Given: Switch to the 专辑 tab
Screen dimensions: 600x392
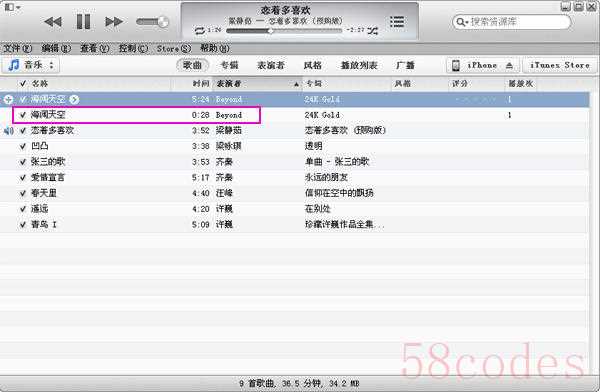Looking at the screenshot, I should pos(230,65).
